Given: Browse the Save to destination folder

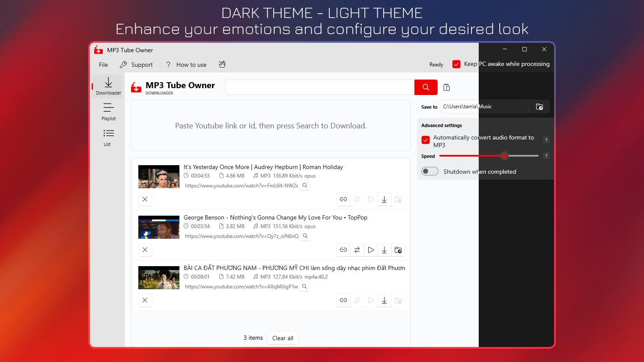Looking at the screenshot, I should coord(539,107).
